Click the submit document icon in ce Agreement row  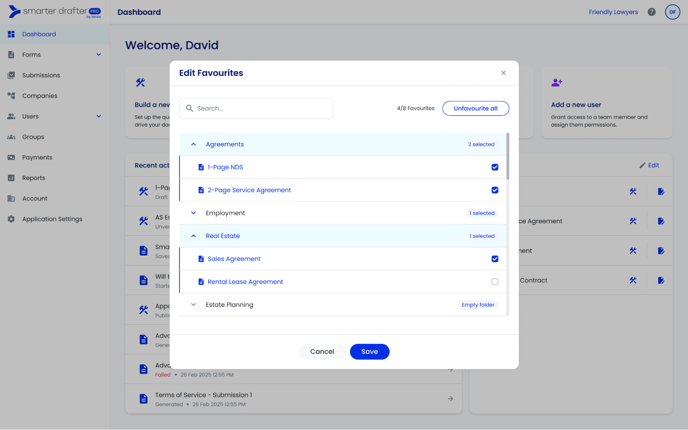[661, 221]
